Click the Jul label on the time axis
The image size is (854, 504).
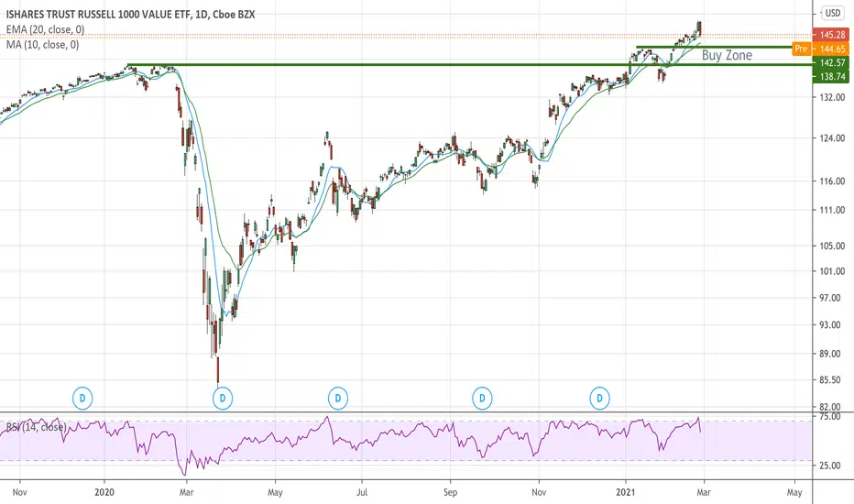(362, 493)
